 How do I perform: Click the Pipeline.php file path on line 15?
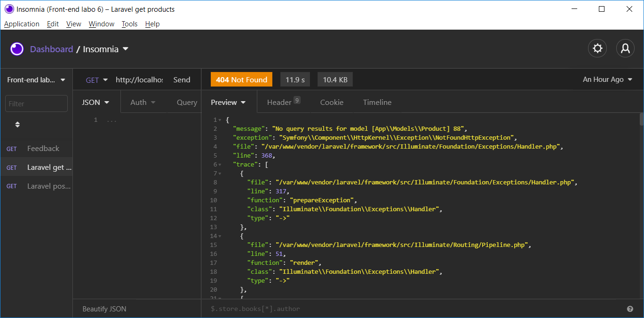click(403, 245)
